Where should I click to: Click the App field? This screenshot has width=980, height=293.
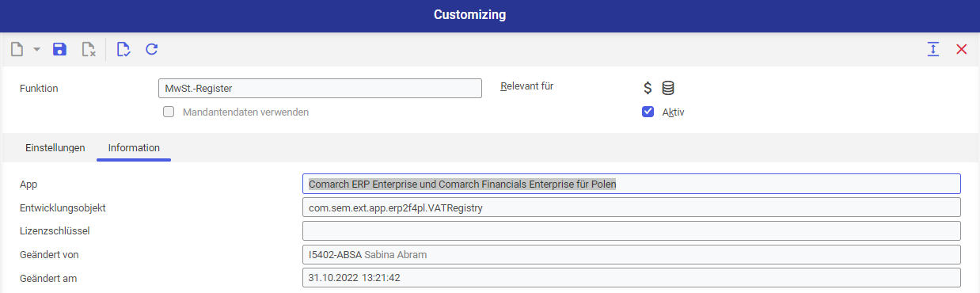tap(632, 184)
